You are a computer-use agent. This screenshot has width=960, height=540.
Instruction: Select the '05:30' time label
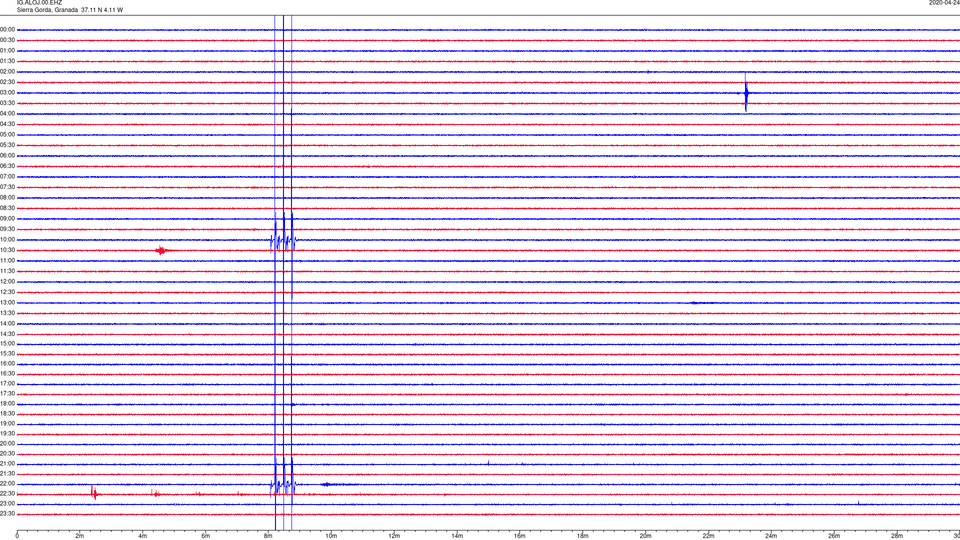[x=7, y=145]
